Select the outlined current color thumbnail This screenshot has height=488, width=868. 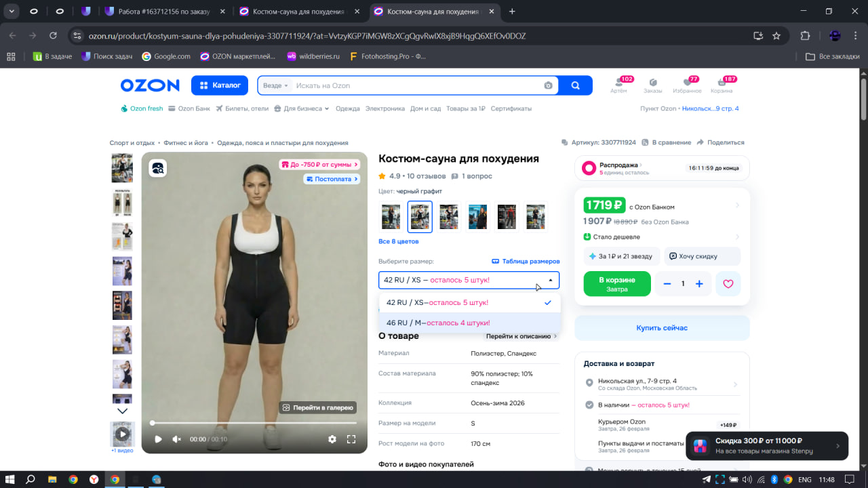tap(420, 216)
